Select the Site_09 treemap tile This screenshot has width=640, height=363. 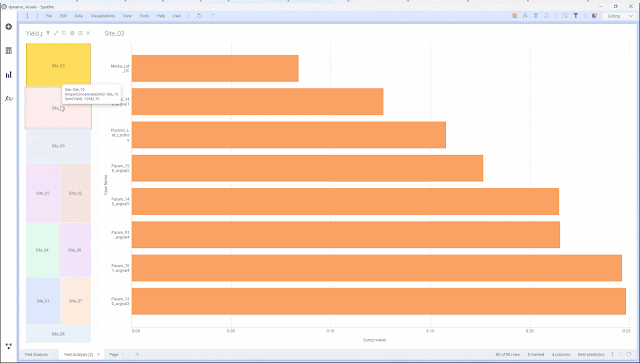pyautogui.click(x=58, y=146)
